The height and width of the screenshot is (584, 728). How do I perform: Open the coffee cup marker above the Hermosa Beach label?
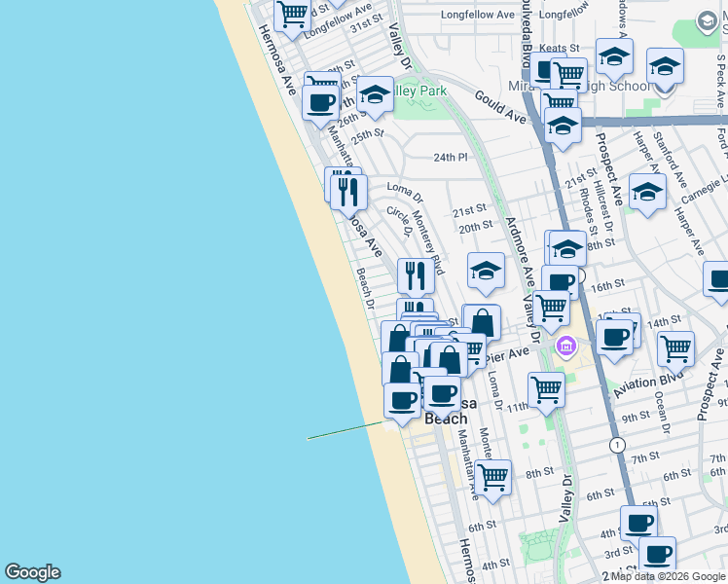coord(443,395)
